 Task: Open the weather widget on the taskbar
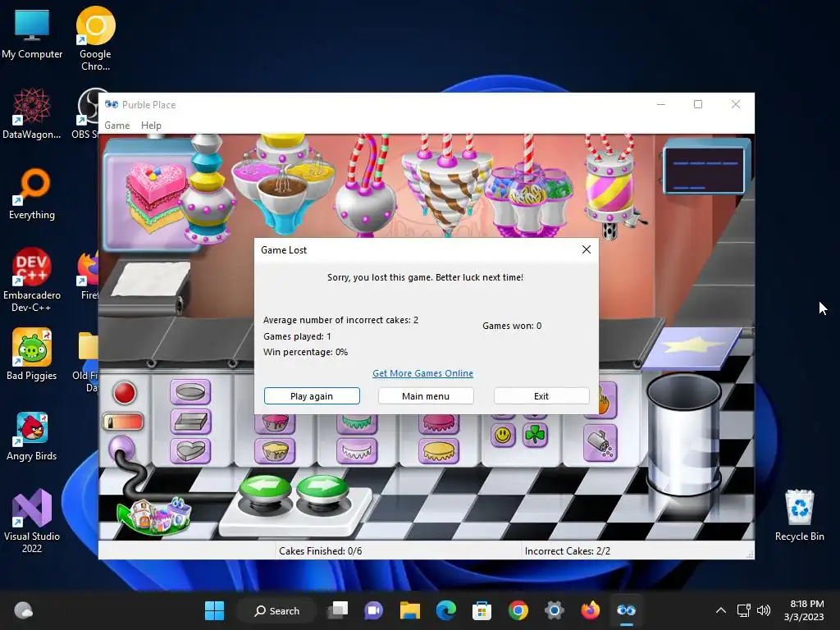pos(23,610)
